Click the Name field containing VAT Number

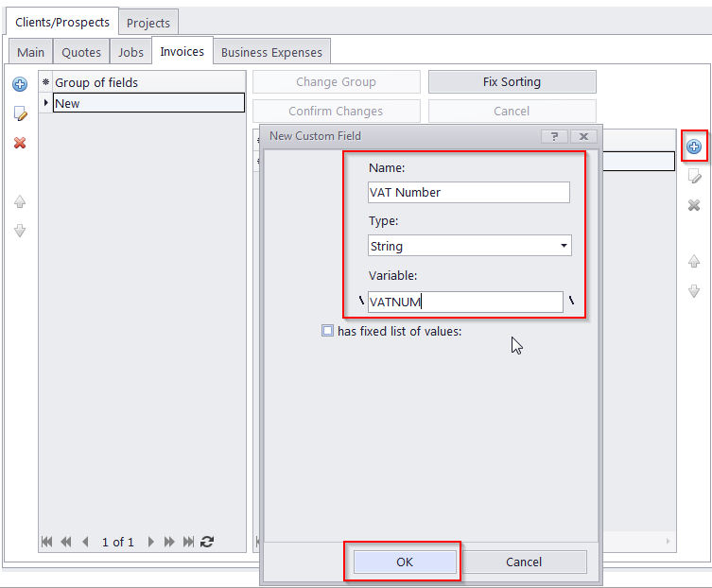(x=468, y=192)
